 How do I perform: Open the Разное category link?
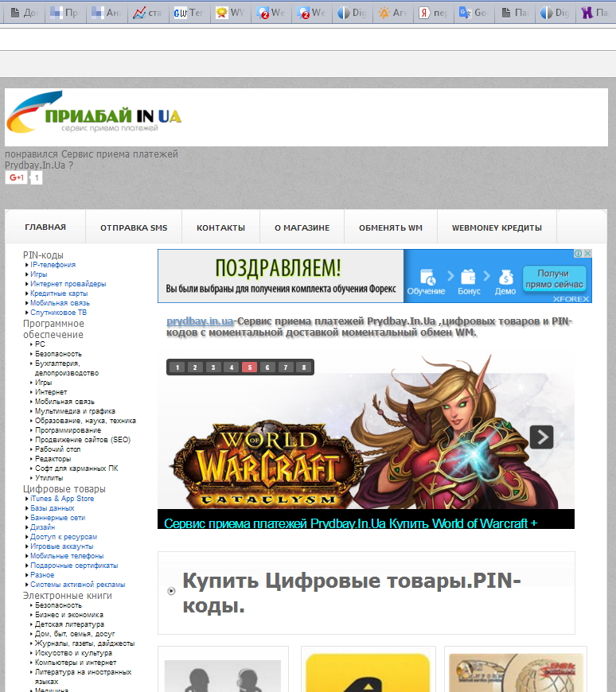click(x=42, y=575)
